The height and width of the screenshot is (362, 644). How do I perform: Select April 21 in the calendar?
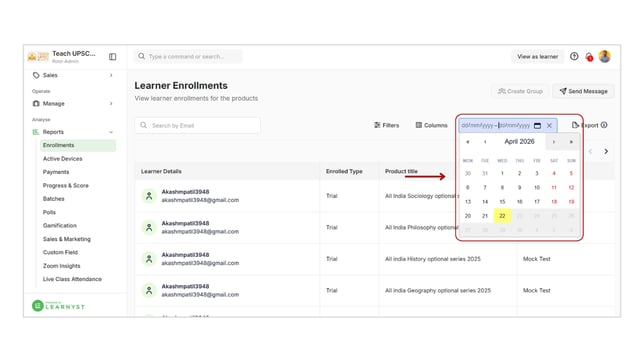point(485,216)
